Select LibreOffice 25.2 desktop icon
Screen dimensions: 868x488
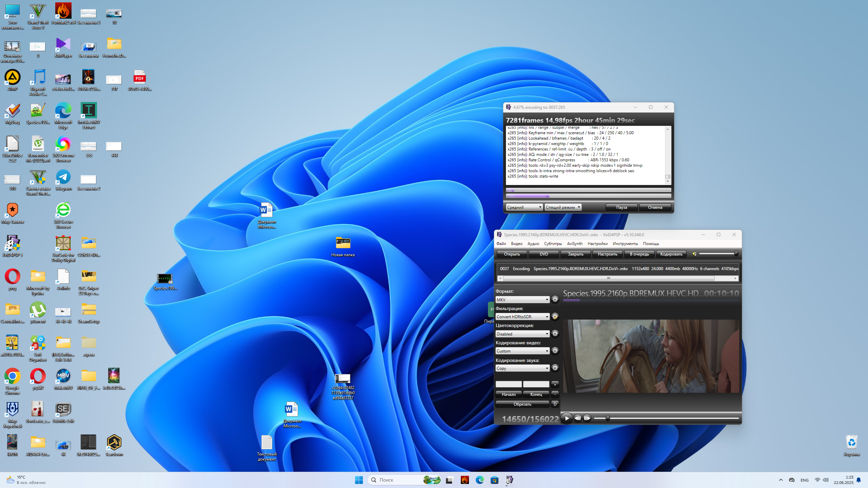pos(13,149)
